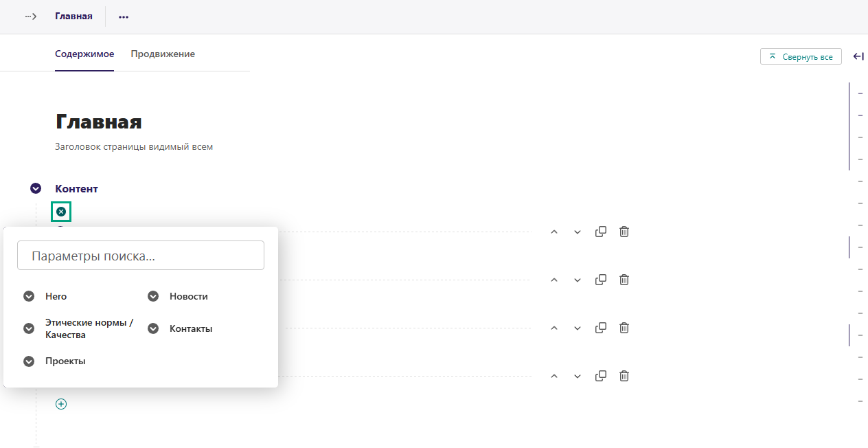Duplicate the second content block
This screenshot has height=448, width=868.
601,280
